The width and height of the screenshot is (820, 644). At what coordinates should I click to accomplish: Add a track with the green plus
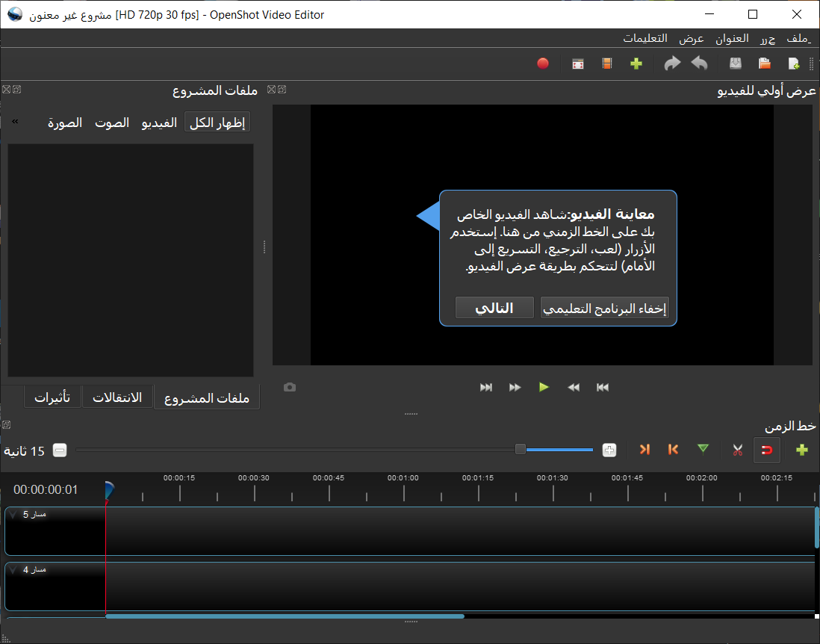(801, 450)
